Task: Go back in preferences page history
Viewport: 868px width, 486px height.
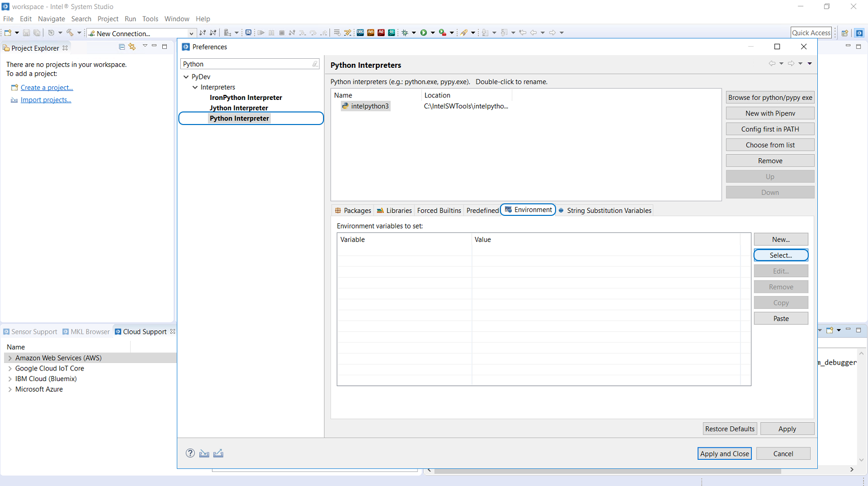Action: click(772, 63)
